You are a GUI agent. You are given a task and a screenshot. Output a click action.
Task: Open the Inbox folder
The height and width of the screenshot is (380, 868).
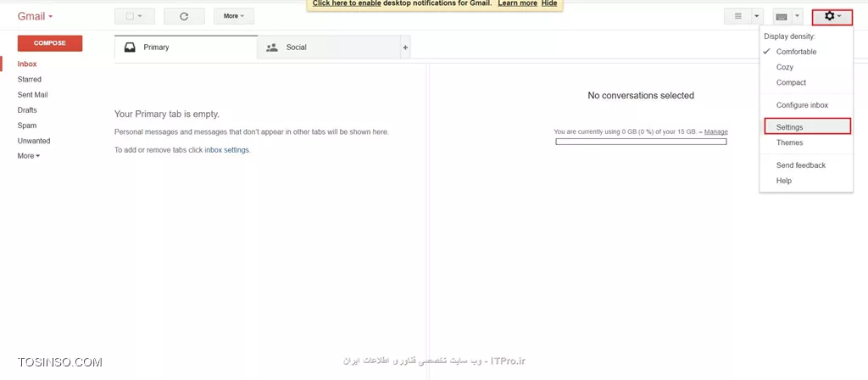point(27,64)
